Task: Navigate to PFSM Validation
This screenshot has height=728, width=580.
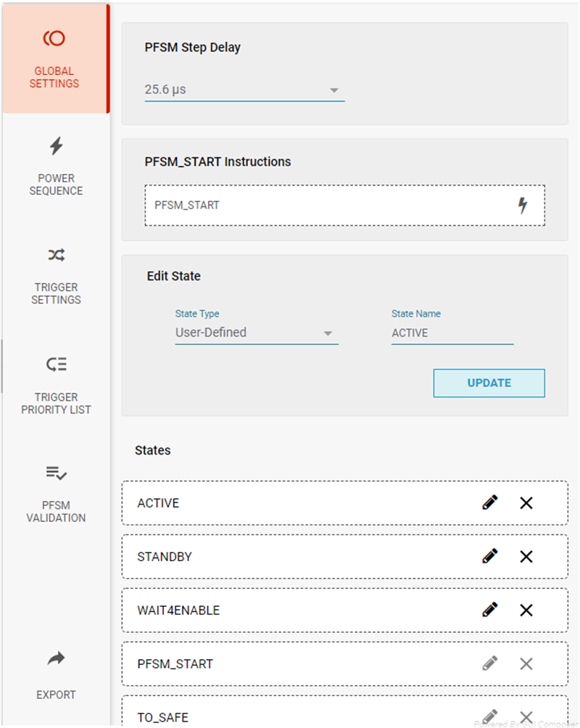Action: coord(56,493)
